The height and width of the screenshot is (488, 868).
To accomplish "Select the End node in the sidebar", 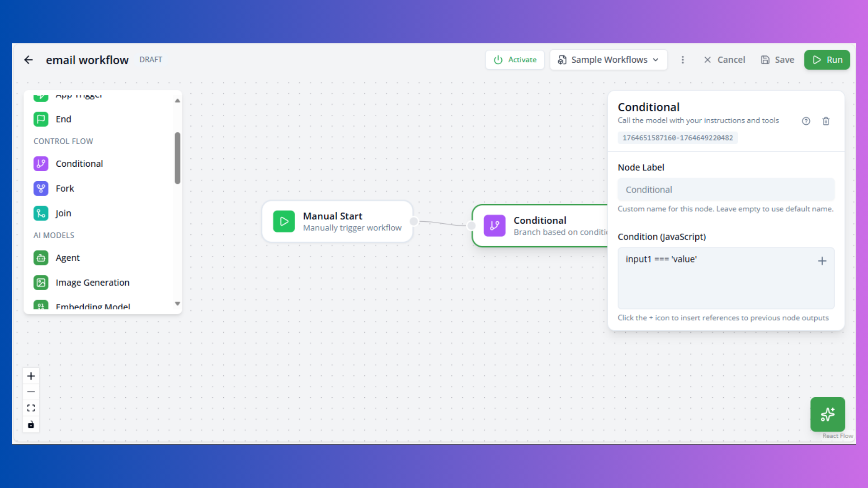I will [x=63, y=119].
